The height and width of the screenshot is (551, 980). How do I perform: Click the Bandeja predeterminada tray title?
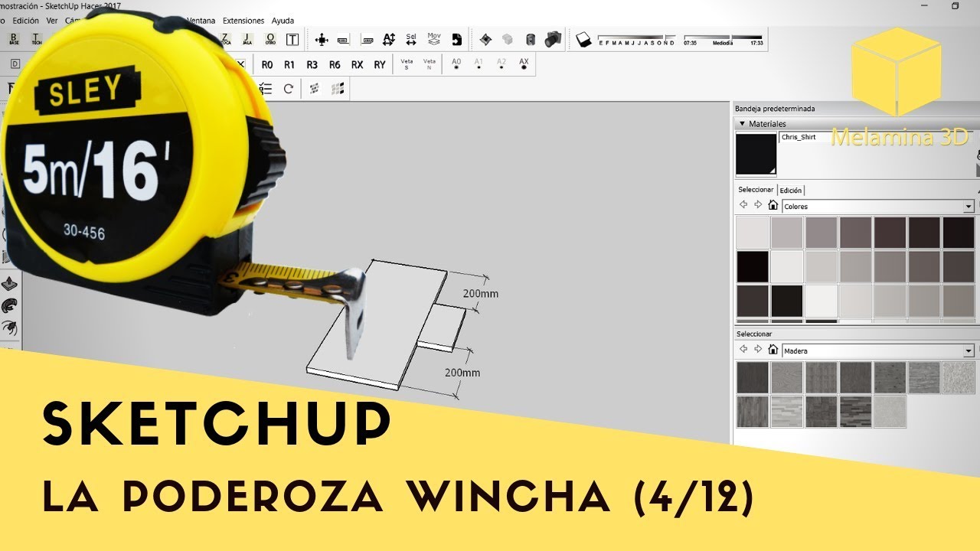pos(775,109)
